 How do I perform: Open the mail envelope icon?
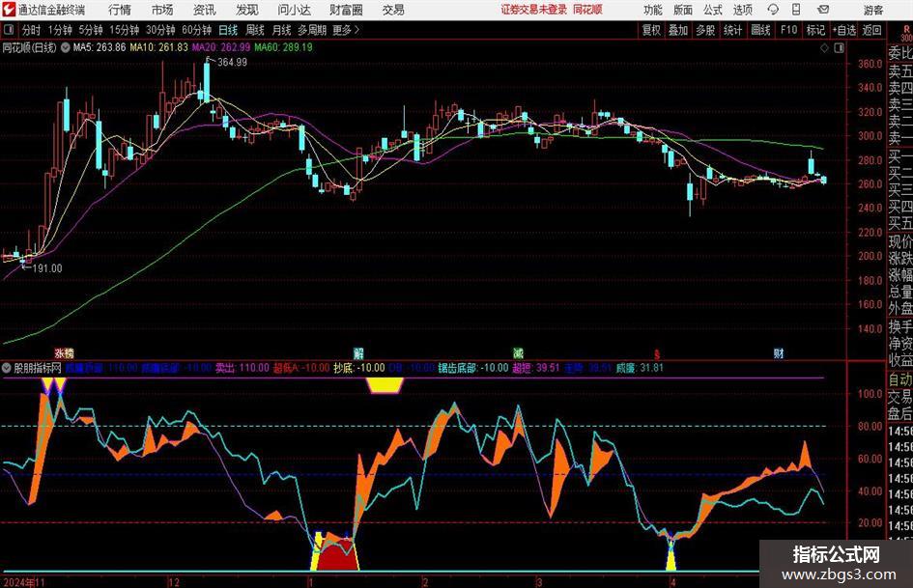pos(823,10)
